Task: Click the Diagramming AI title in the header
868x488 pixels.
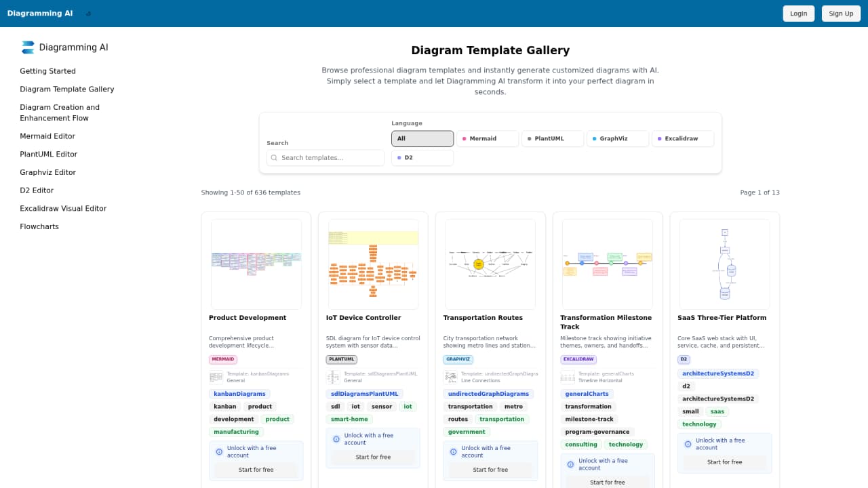Action: [40, 14]
